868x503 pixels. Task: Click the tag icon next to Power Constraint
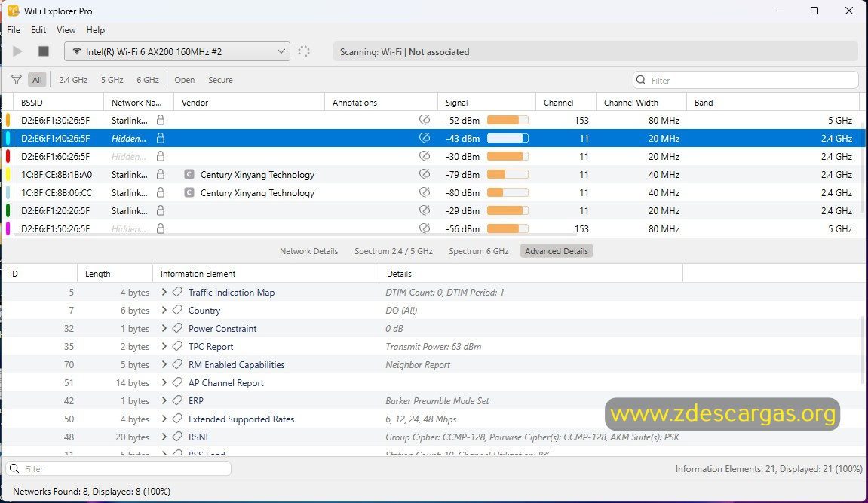(x=177, y=328)
